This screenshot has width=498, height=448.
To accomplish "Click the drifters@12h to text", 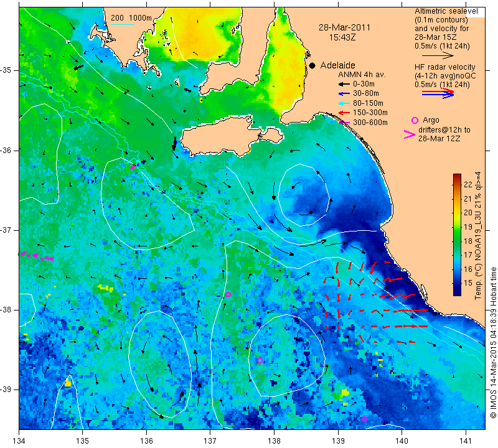I will click(x=444, y=130).
